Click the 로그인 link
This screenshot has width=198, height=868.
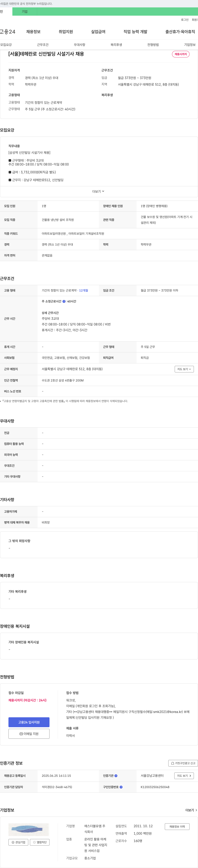[185, 20]
